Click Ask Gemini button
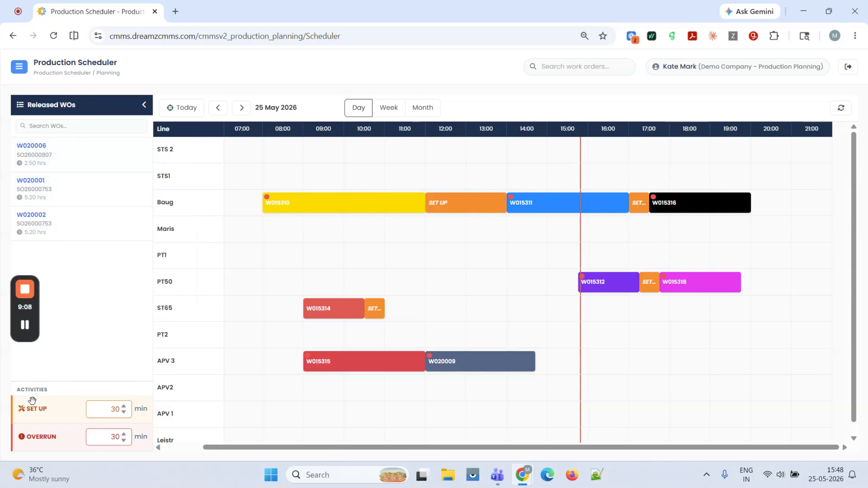The image size is (868, 488). click(749, 12)
